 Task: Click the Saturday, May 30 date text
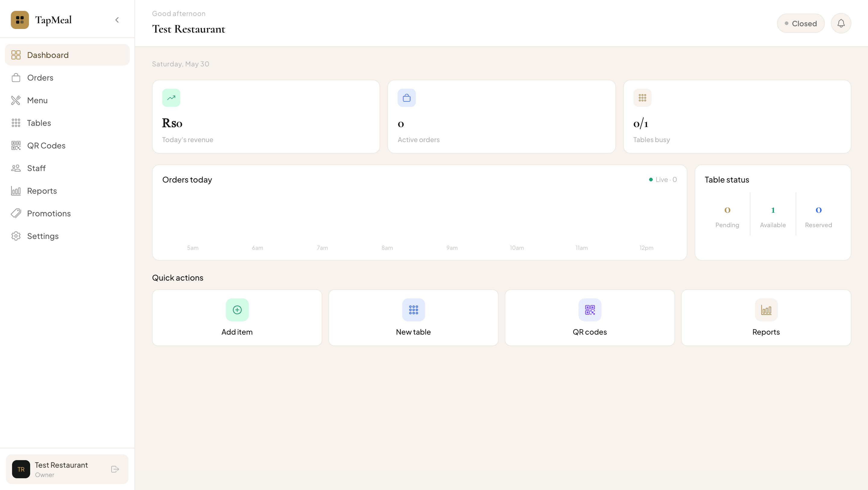(x=181, y=64)
